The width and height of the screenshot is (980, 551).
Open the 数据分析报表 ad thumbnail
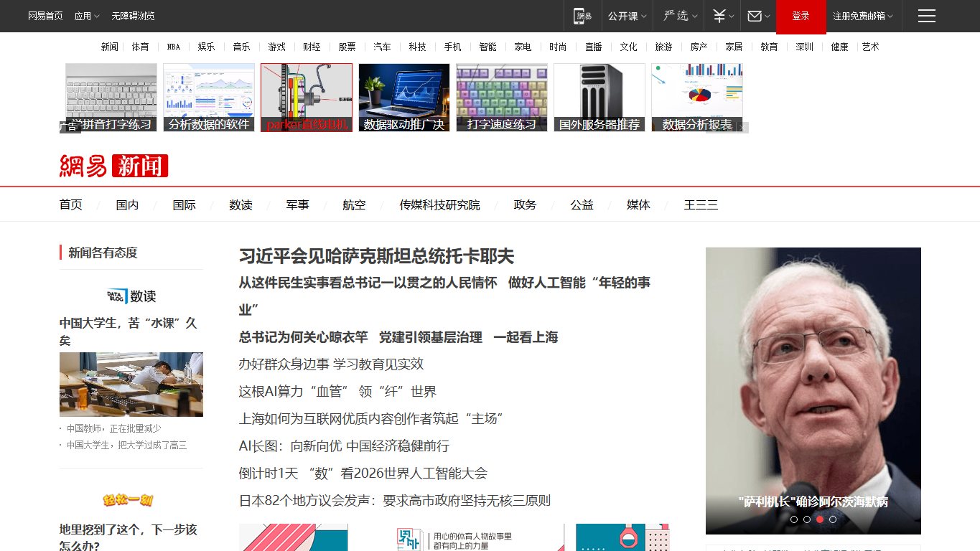(x=697, y=98)
